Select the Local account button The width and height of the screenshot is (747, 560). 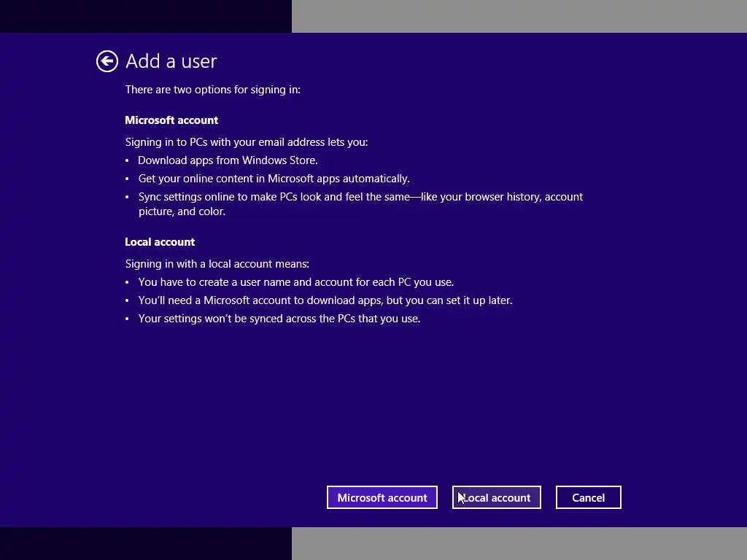tap(496, 497)
